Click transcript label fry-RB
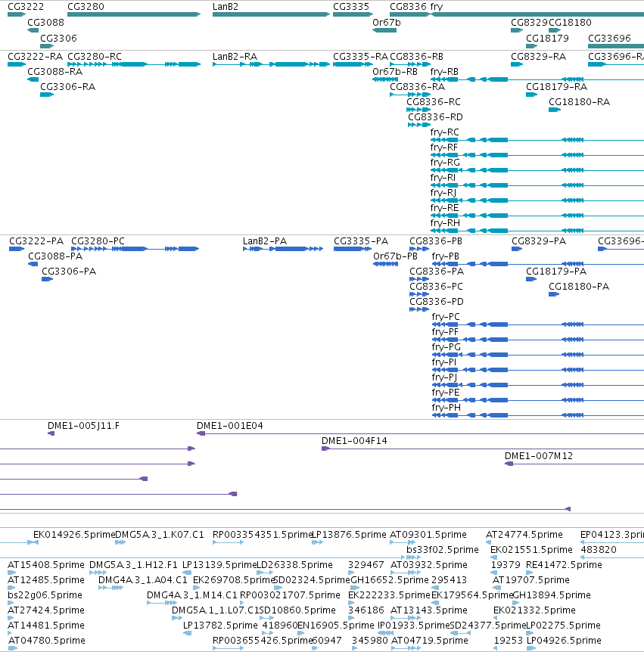The height and width of the screenshot is (652, 644). pyautogui.click(x=444, y=72)
